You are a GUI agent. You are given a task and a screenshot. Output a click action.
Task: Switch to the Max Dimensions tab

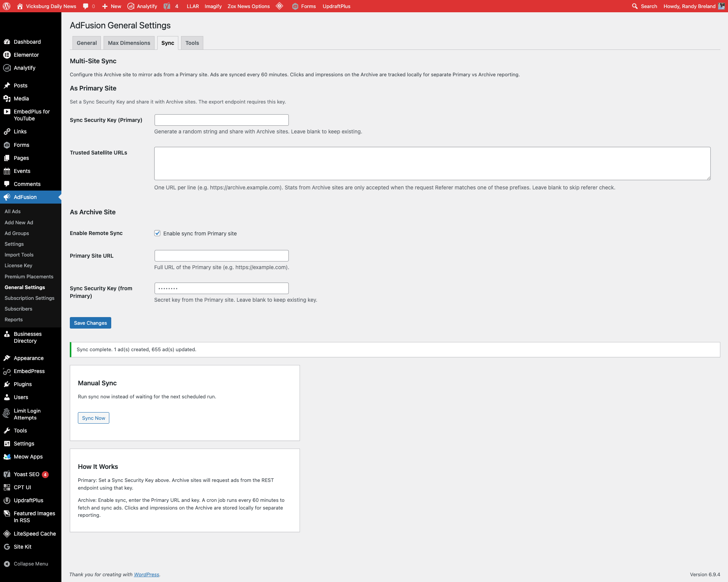tap(129, 43)
